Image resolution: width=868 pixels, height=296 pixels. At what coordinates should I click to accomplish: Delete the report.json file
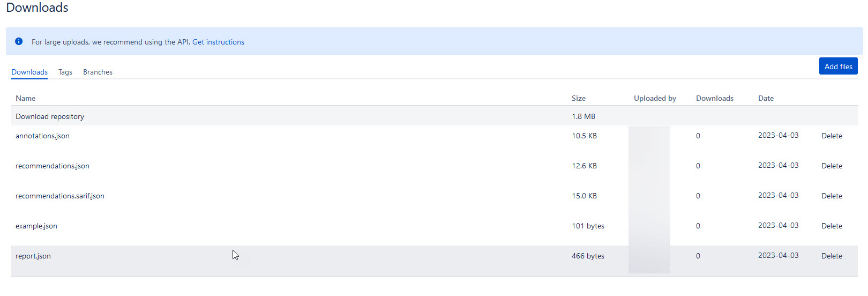coord(832,256)
